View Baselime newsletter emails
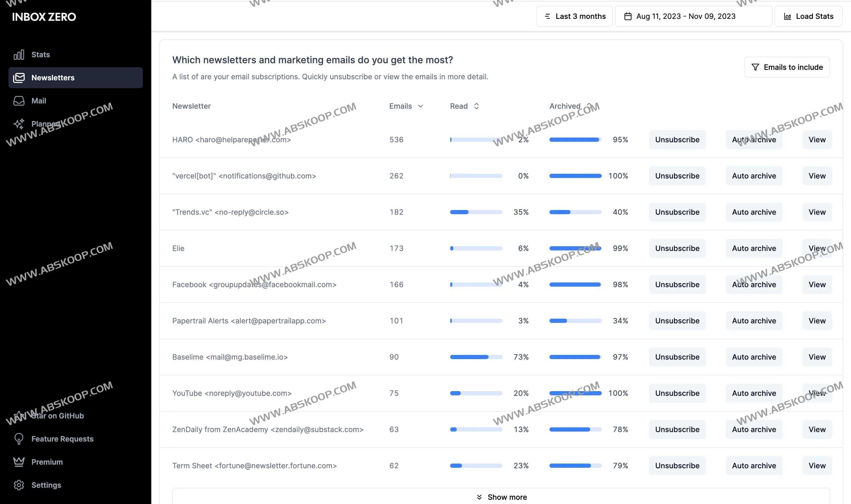 coord(817,357)
